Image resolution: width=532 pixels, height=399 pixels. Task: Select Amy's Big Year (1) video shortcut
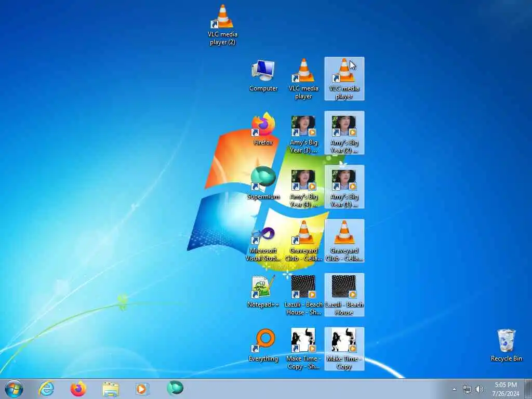click(344, 187)
